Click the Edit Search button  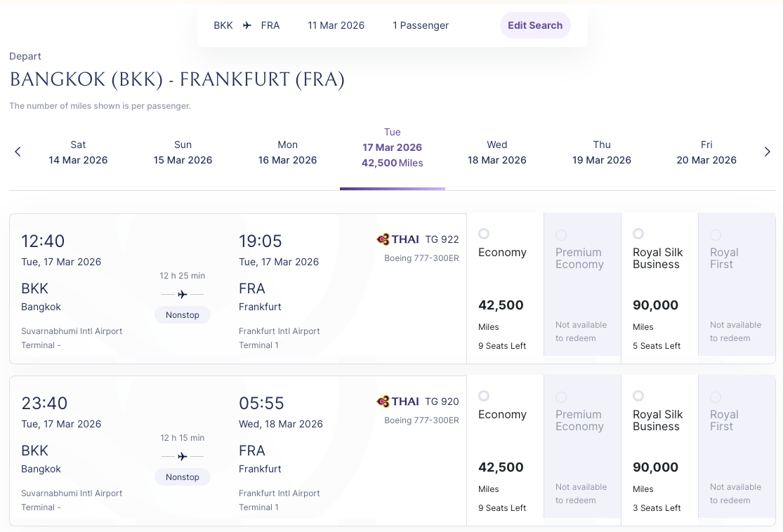click(535, 25)
